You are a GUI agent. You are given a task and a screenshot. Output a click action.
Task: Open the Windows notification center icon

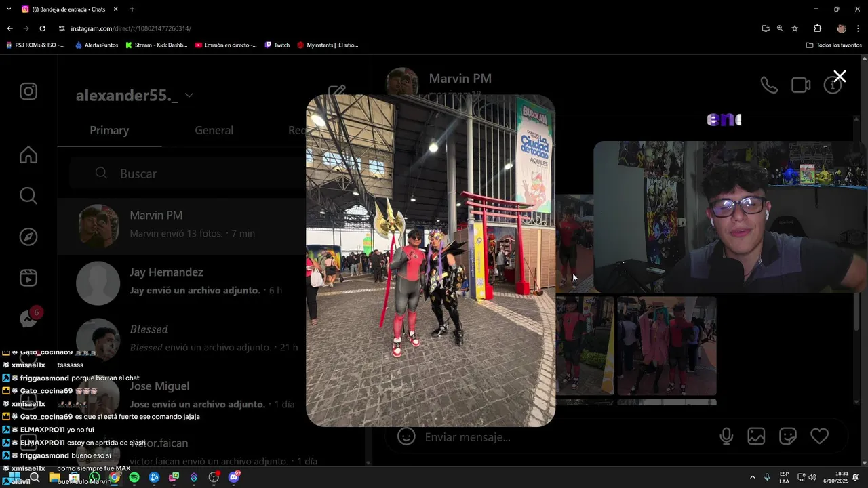point(856,477)
